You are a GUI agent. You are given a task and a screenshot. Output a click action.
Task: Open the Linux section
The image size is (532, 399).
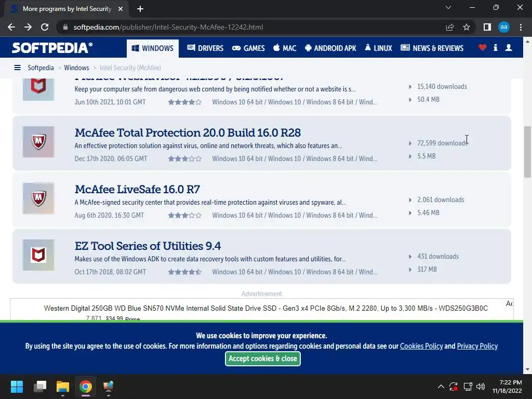[x=379, y=48]
